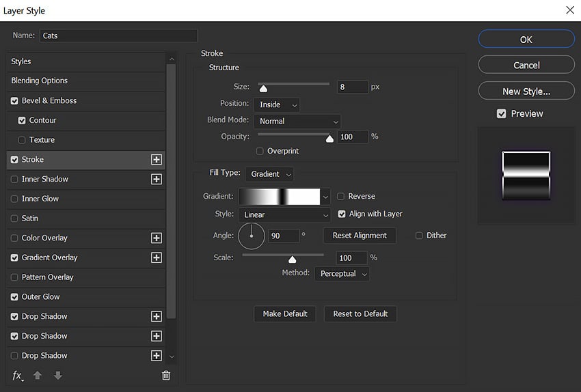Select Bevel & Emboss in the list
The width and height of the screenshot is (581, 392).
coord(49,100)
